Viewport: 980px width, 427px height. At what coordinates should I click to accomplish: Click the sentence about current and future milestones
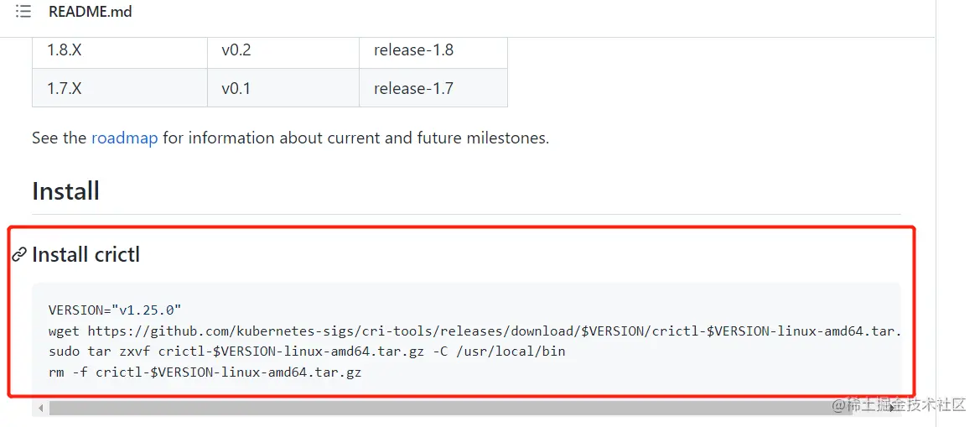point(291,138)
